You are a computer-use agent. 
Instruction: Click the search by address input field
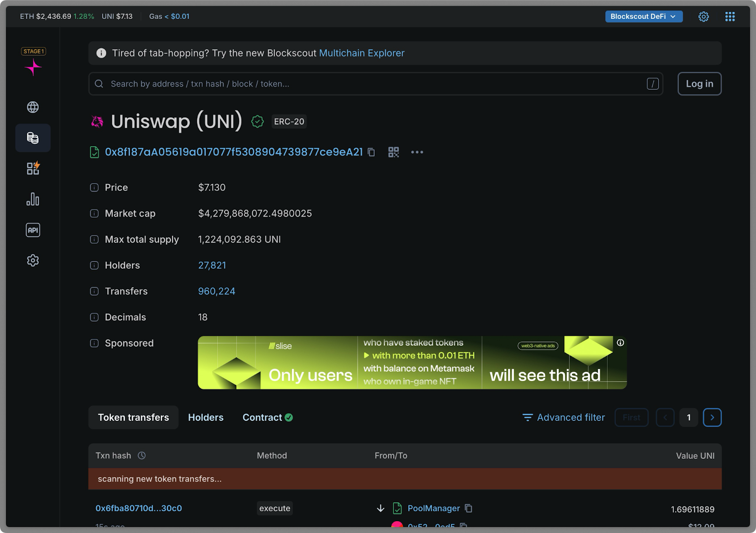pyautogui.click(x=331, y=84)
